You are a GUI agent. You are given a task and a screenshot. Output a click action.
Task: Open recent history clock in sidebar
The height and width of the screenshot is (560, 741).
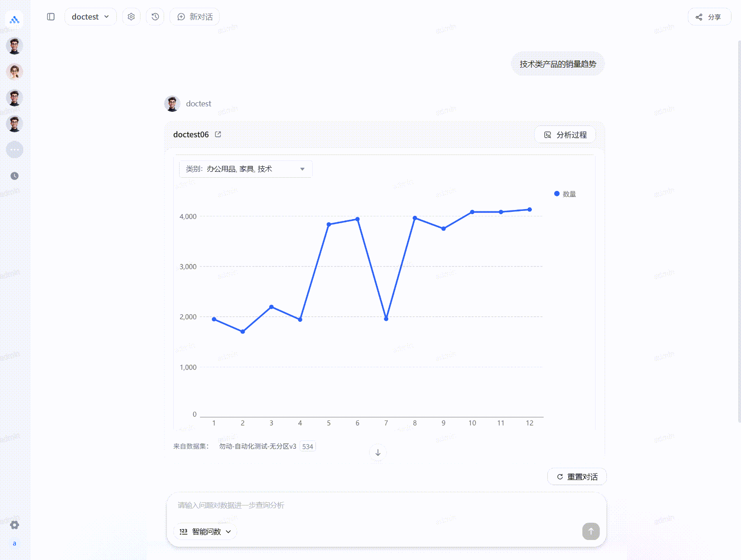coord(15,176)
